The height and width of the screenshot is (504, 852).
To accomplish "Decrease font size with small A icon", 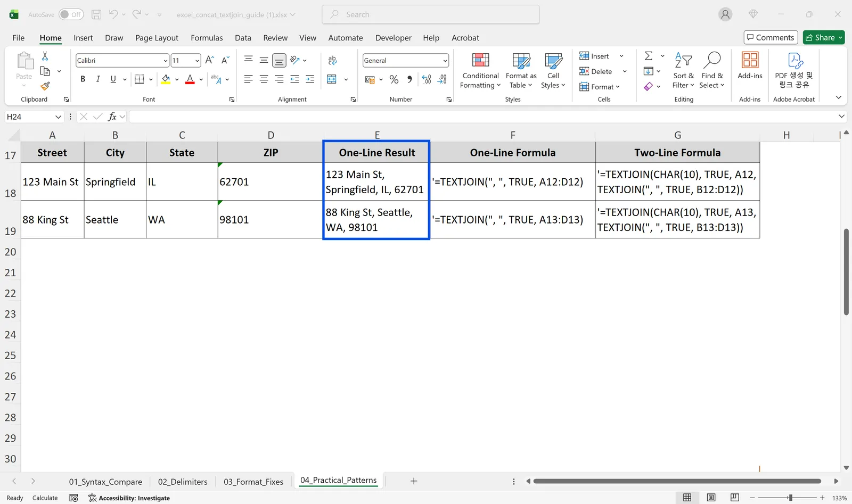I will (x=225, y=60).
